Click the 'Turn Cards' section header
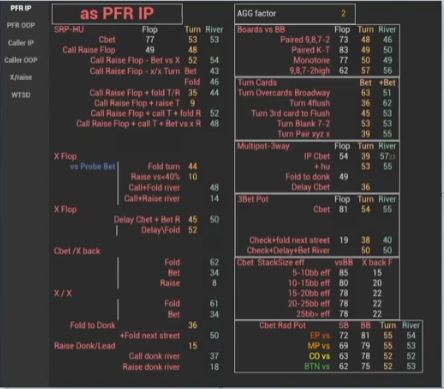Viewport: 444px width, 389px height. click(257, 82)
